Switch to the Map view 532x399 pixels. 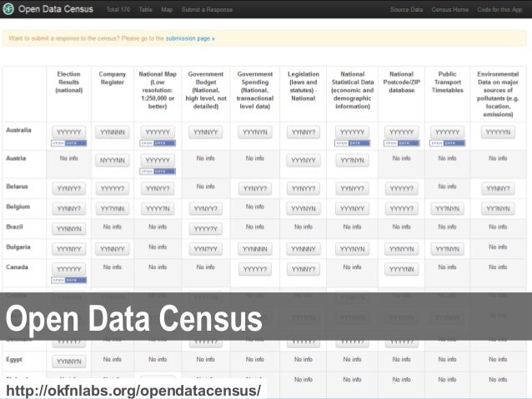point(167,9)
